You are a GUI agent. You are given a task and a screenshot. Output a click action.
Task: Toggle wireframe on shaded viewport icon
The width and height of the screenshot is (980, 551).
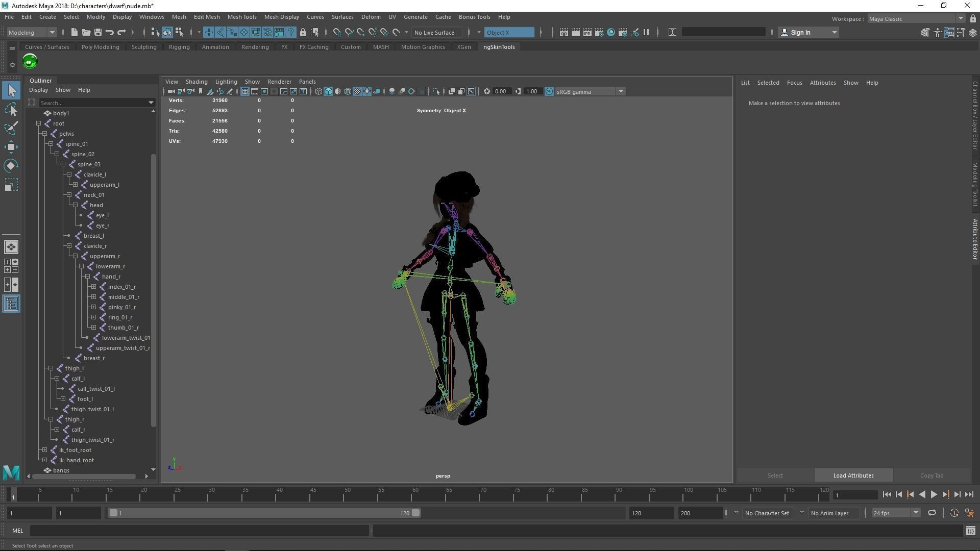point(348,91)
